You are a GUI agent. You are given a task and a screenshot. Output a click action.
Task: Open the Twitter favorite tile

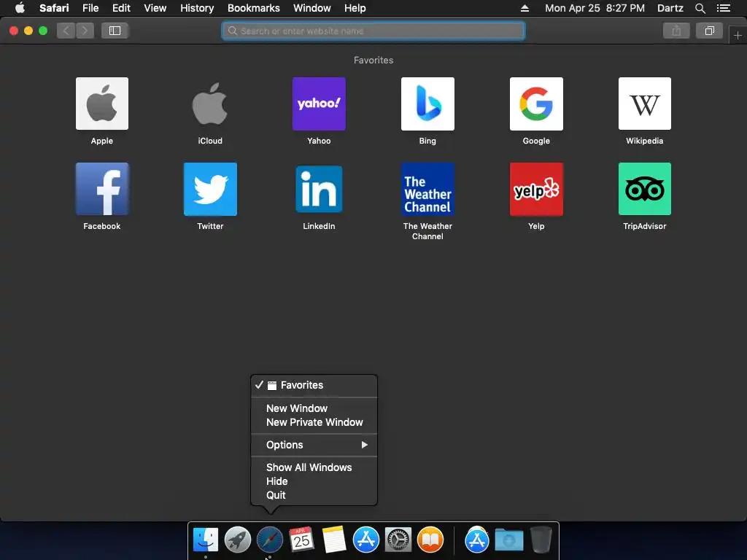(210, 189)
